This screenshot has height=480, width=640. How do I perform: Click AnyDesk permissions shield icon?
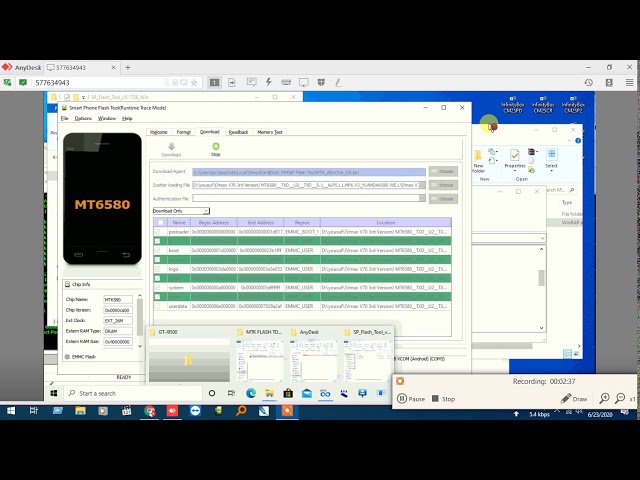tap(321, 82)
